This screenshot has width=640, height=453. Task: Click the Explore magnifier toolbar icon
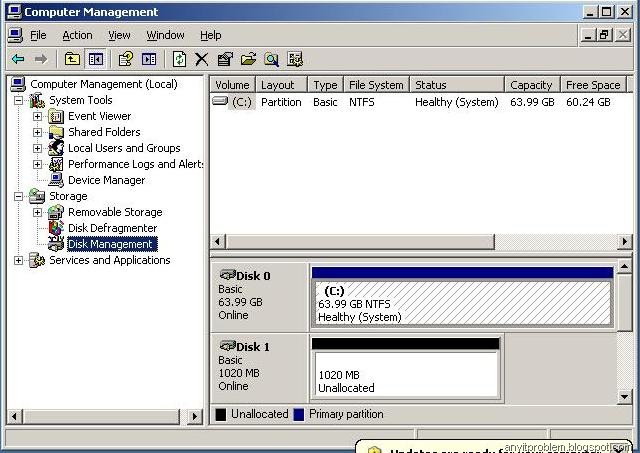point(271,59)
